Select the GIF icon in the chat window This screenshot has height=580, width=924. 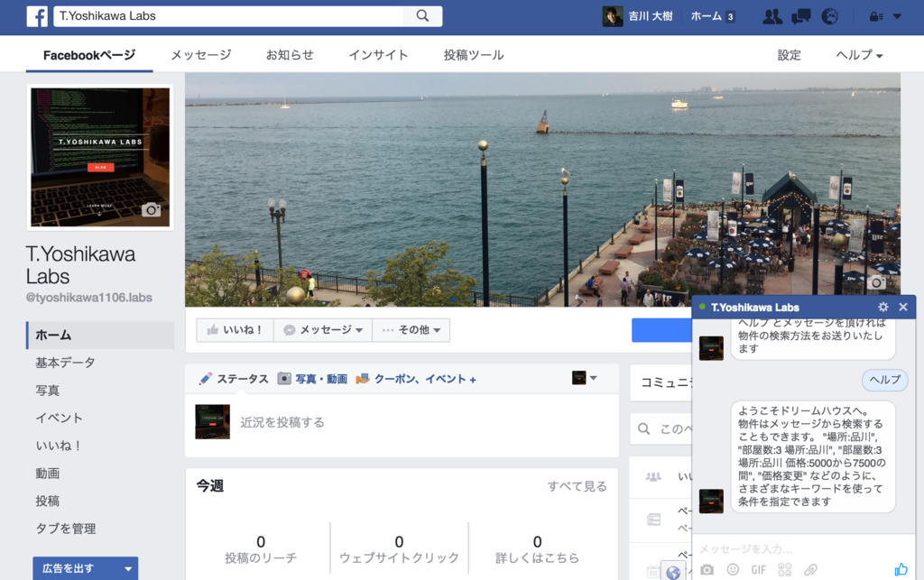pos(759,569)
